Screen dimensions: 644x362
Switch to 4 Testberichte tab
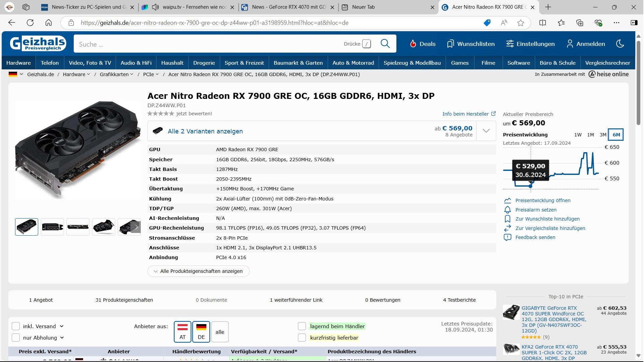pyautogui.click(x=459, y=300)
